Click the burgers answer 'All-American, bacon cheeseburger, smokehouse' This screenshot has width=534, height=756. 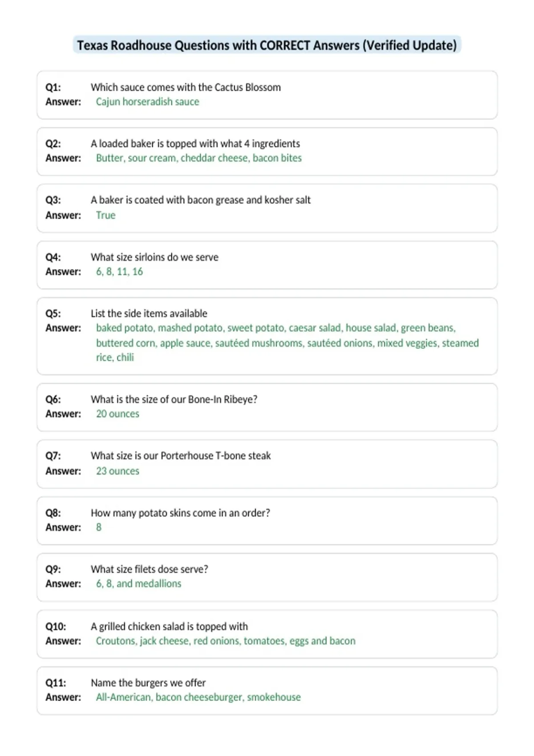(x=198, y=697)
